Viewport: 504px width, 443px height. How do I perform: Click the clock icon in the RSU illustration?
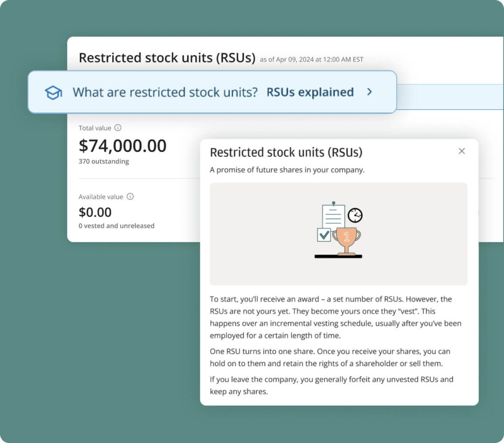356,215
